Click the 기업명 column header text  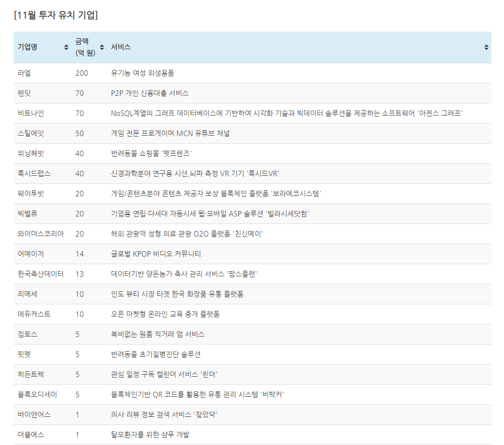[28, 47]
